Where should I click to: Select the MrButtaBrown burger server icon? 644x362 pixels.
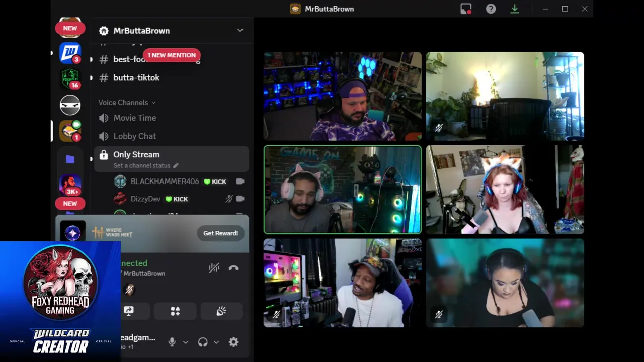tap(70, 131)
